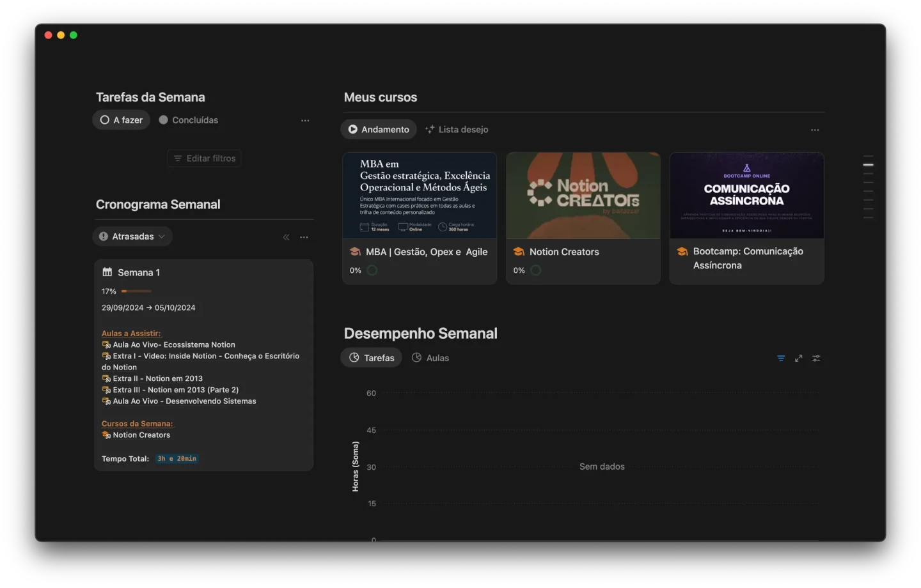Show the Aulas chart tab
This screenshot has height=588, width=921.
point(430,358)
